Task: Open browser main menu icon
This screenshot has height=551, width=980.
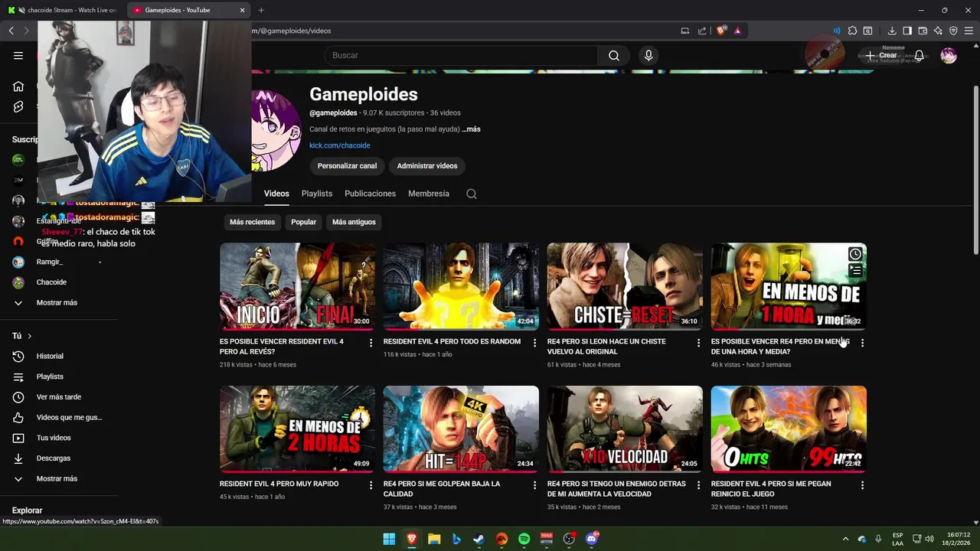Action: click(x=969, y=31)
